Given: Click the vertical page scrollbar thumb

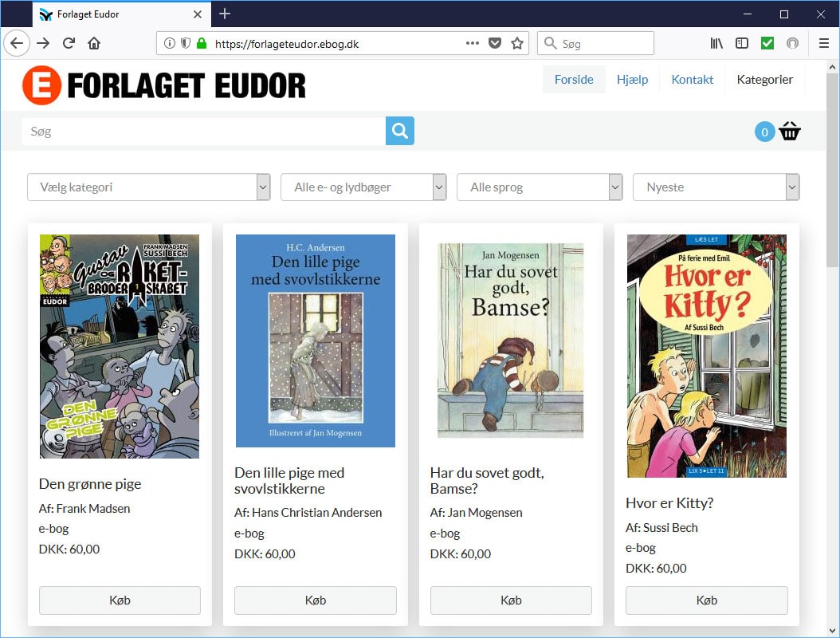Looking at the screenshot, I should (x=832, y=170).
